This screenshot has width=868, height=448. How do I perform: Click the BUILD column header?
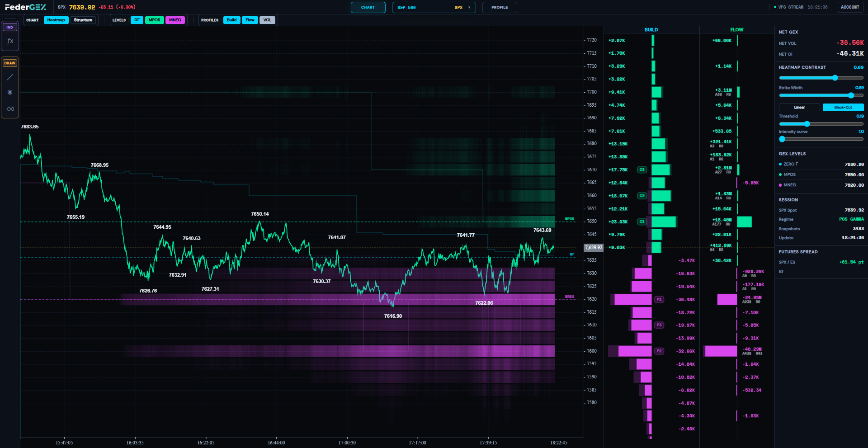click(x=651, y=30)
